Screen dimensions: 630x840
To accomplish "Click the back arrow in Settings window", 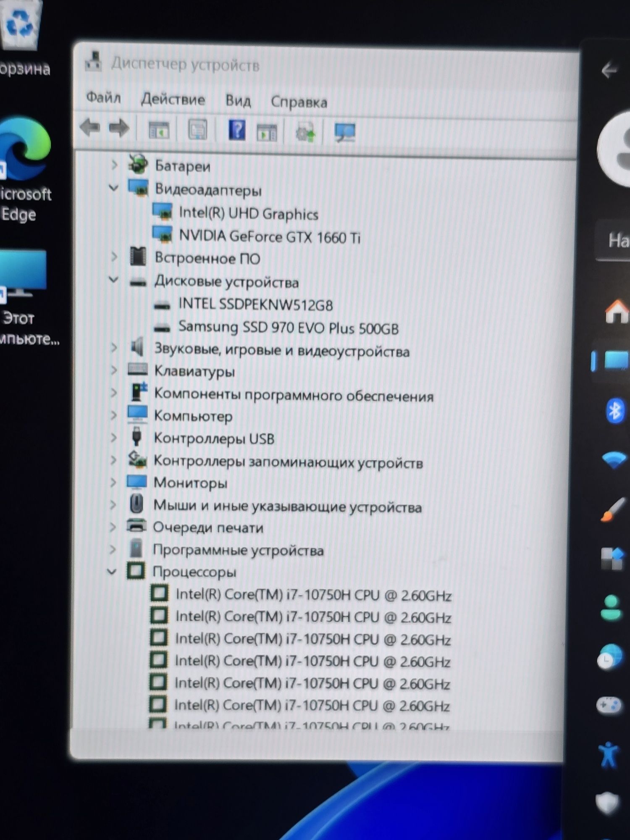I will pos(609,70).
